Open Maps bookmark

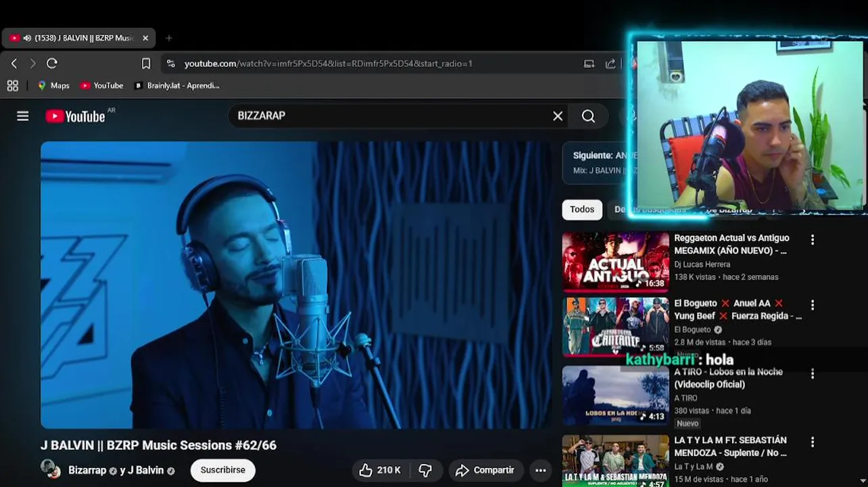pos(53,85)
